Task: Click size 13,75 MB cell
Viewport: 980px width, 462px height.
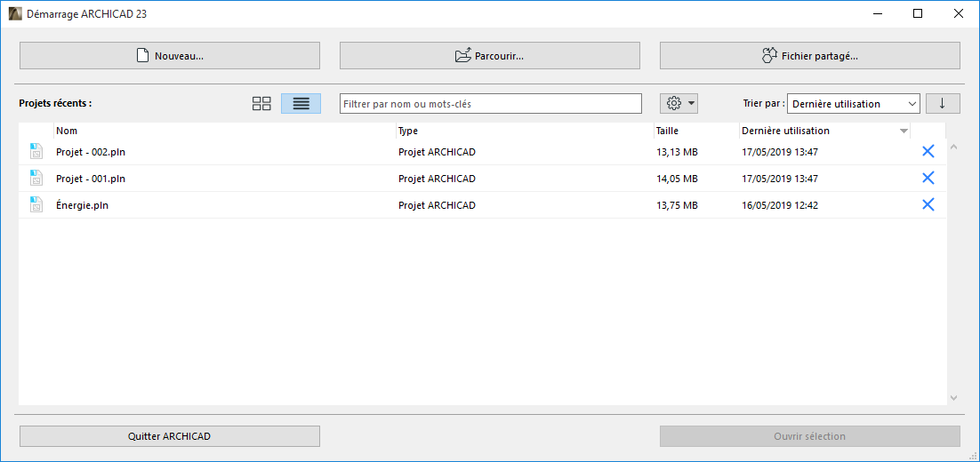Action: coord(677,204)
